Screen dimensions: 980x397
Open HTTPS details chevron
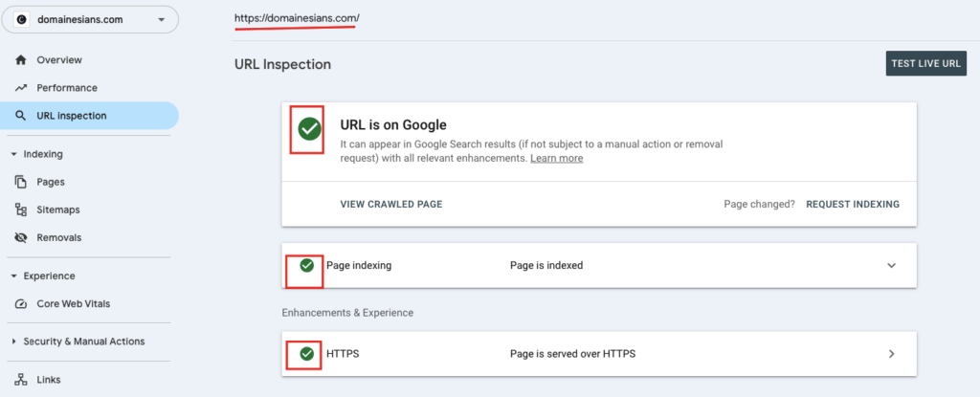[x=892, y=354]
